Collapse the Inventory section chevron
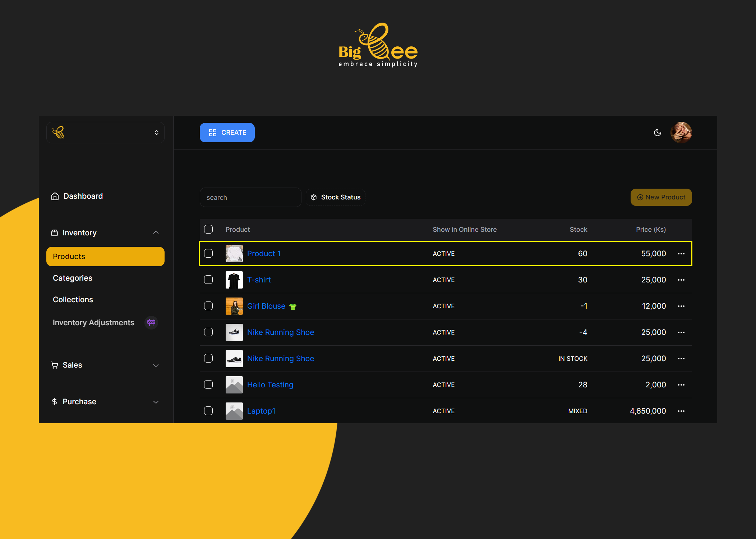Viewport: 756px width, 539px height. click(156, 232)
